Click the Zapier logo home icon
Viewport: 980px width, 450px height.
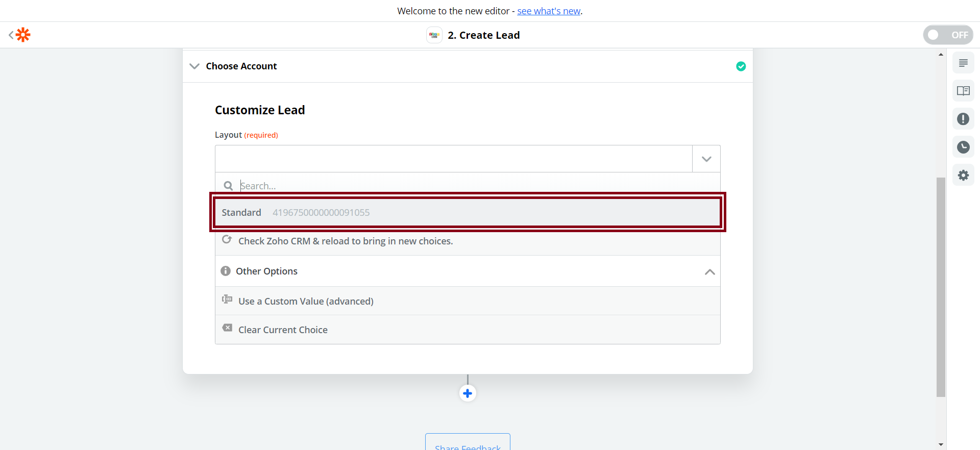[x=22, y=35]
